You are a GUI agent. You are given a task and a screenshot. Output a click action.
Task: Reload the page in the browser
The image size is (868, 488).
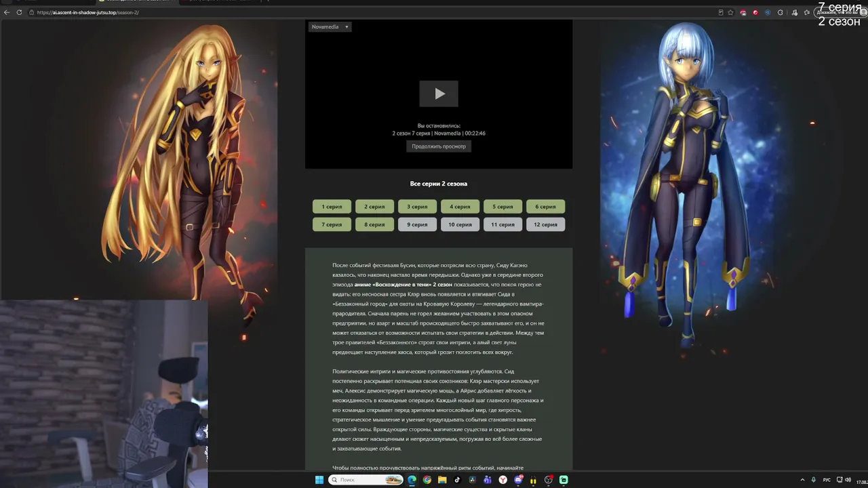(x=19, y=12)
